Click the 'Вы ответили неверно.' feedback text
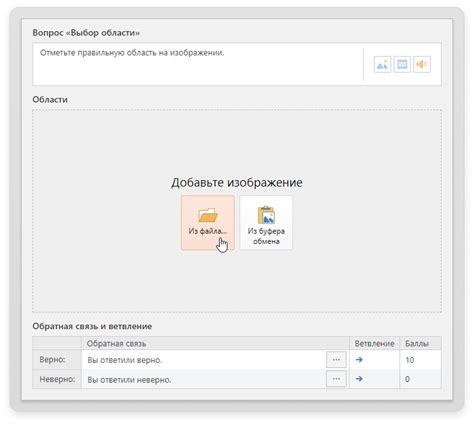Image resolution: width=474 pixels, height=424 pixels. point(129,380)
